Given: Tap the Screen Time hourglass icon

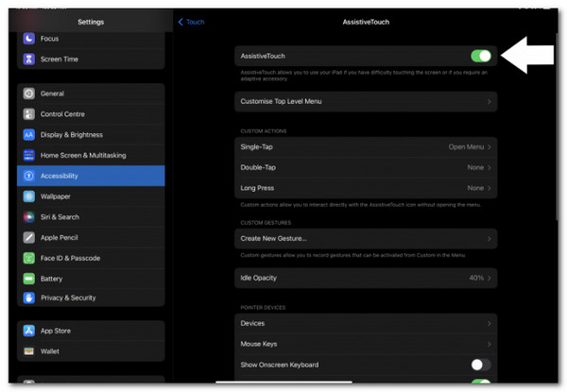Looking at the screenshot, I should 29,59.
